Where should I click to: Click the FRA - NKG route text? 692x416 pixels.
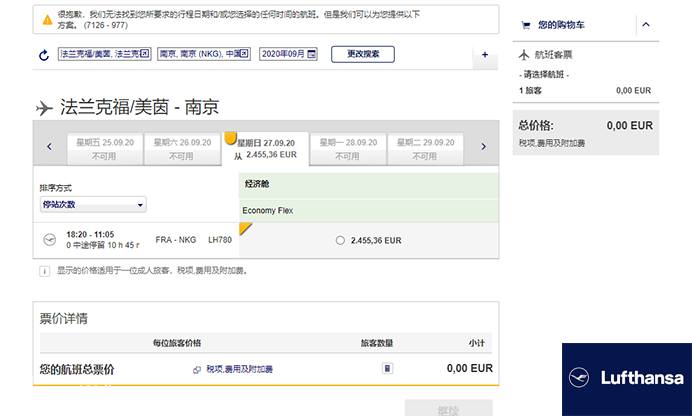pos(176,240)
